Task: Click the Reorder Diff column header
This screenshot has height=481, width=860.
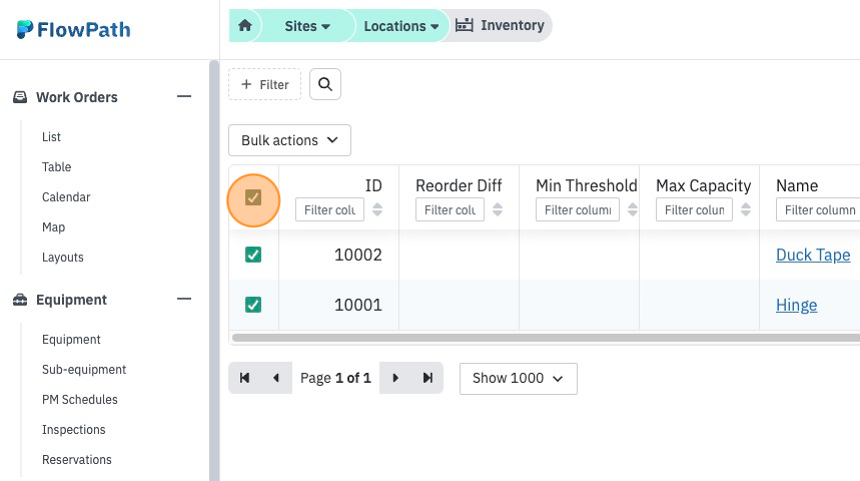Action: point(459,185)
